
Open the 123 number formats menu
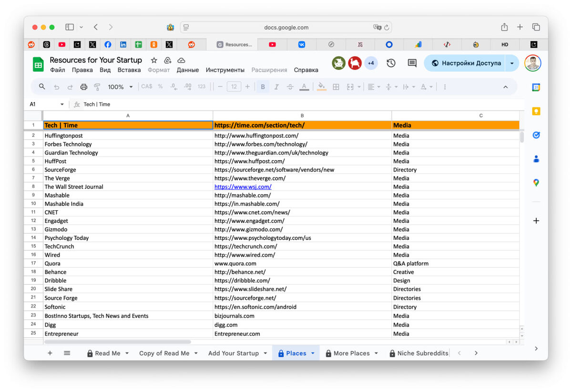pyautogui.click(x=202, y=87)
